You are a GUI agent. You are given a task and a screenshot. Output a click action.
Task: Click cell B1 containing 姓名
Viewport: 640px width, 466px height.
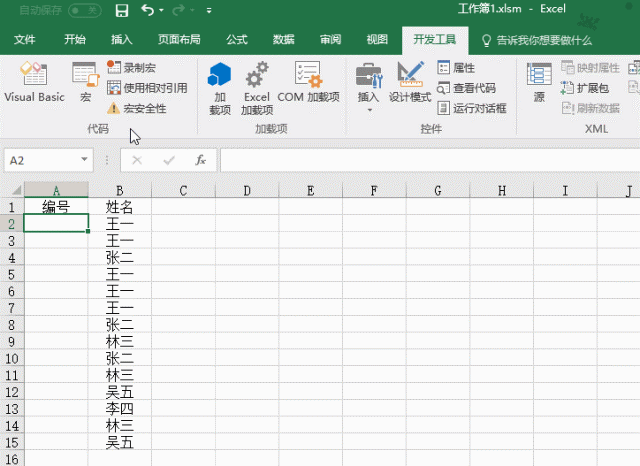coord(120,207)
